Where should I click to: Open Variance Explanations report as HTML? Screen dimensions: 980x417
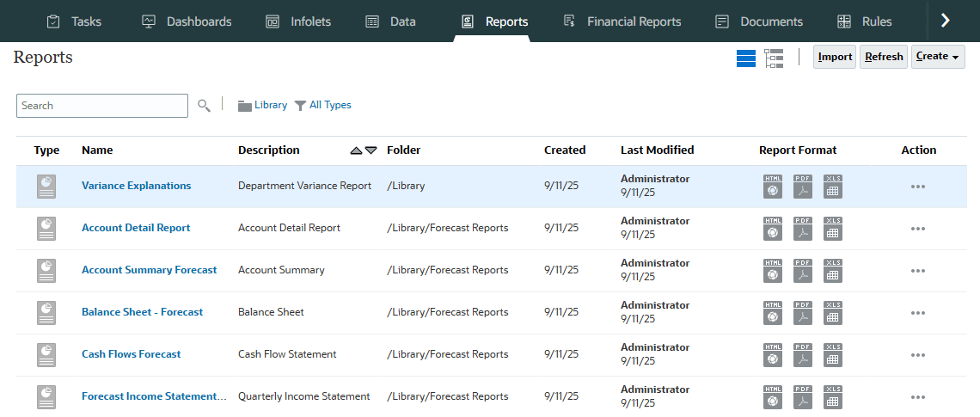click(x=773, y=187)
